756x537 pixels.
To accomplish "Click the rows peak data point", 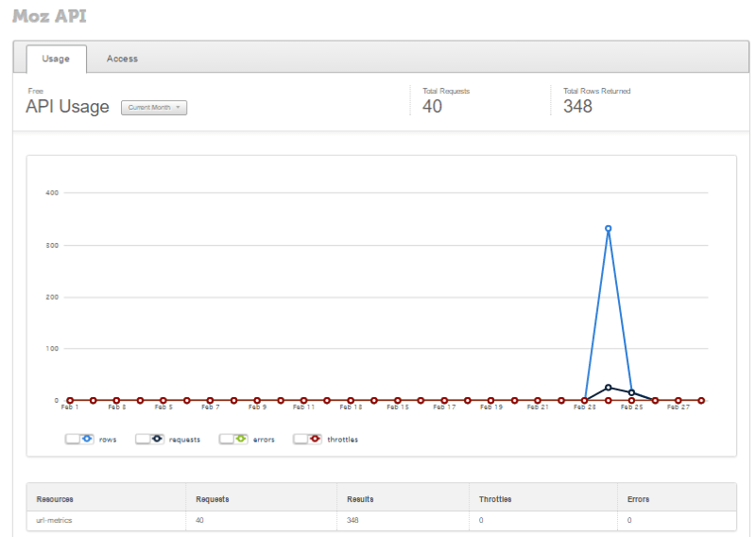I will [x=608, y=228].
